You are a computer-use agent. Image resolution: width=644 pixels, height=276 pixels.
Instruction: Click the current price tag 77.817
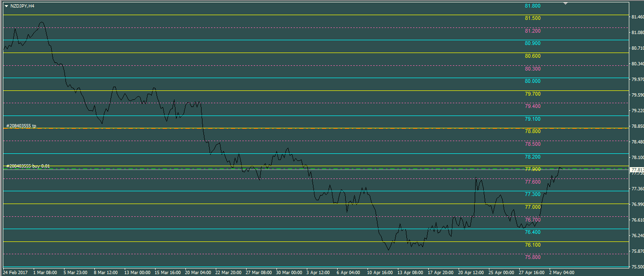pyautogui.click(x=637, y=169)
